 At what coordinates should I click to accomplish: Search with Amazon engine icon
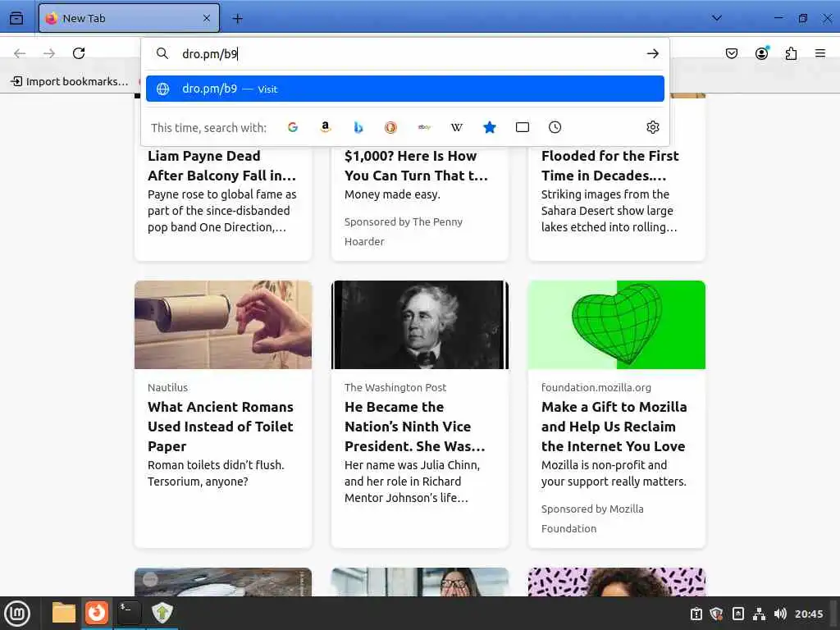pyautogui.click(x=325, y=127)
